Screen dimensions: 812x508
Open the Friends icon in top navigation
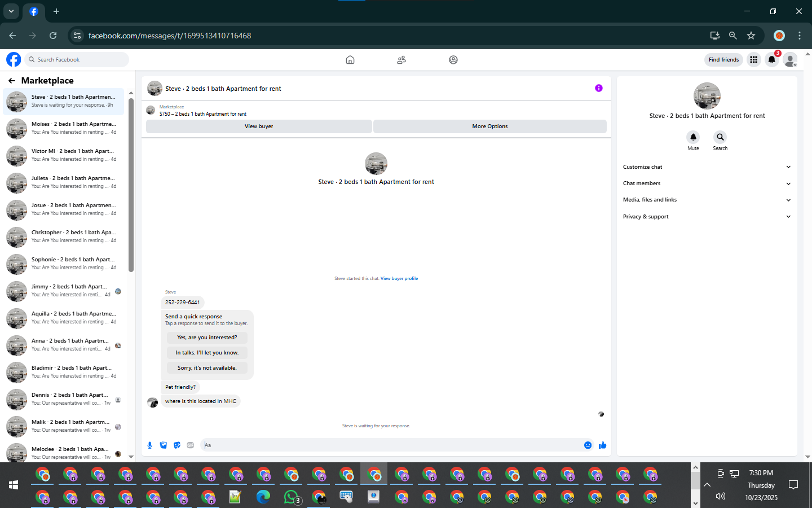(401, 60)
